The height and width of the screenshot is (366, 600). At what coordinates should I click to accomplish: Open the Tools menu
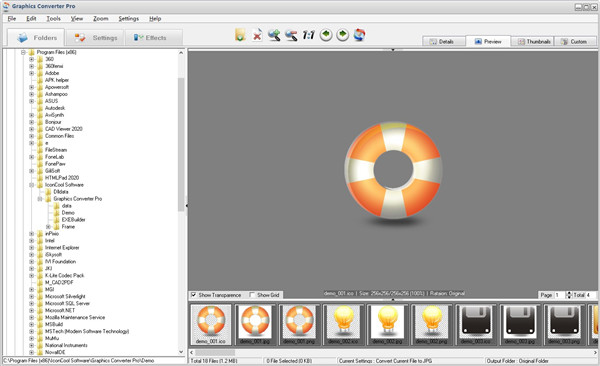(x=53, y=18)
